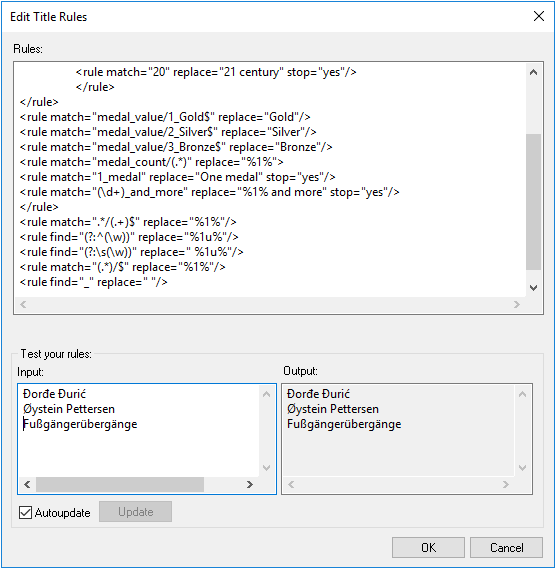
Task: Click the rule find="_" line
Action: pyautogui.click(x=93, y=282)
